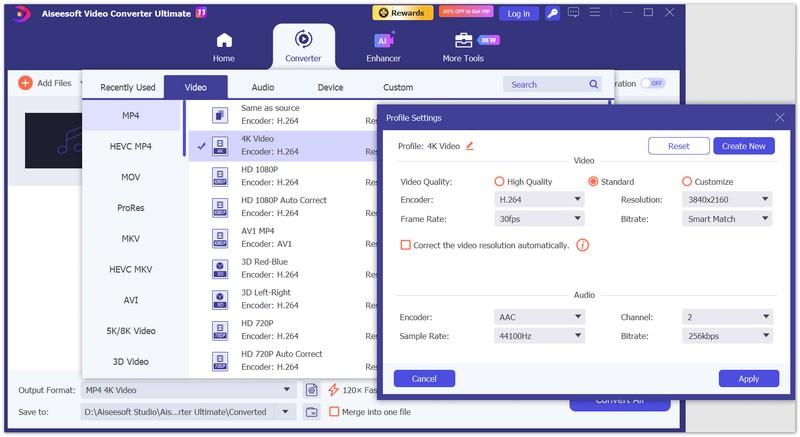Screen dimensions: 800x437
Task: Click HD 720P Auto Correct format icon
Action: (220, 361)
